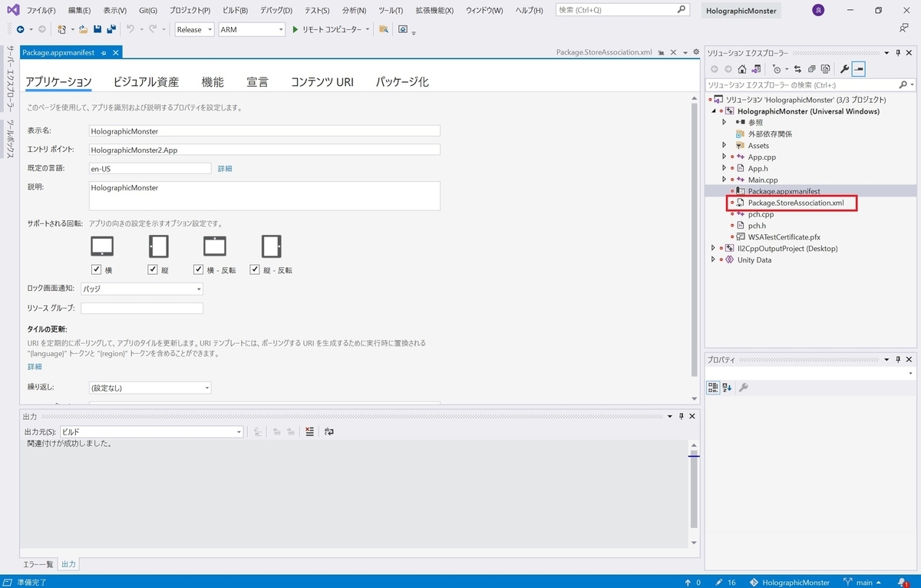Save the current file with the floppy icon

pos(97,29)
